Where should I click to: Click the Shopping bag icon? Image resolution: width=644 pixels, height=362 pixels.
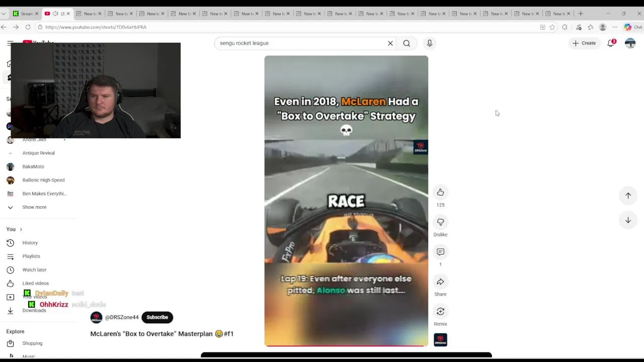pos(10,343)
